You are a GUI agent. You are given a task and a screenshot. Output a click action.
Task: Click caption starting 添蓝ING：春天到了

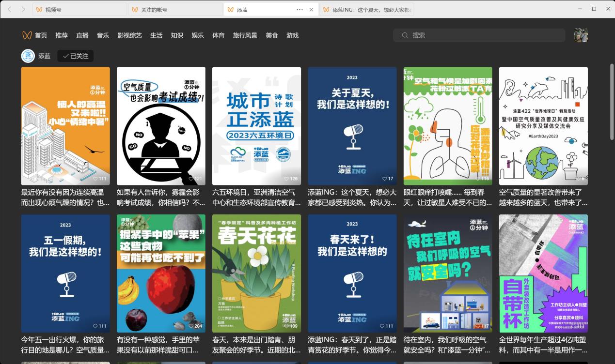pos(352,345)
